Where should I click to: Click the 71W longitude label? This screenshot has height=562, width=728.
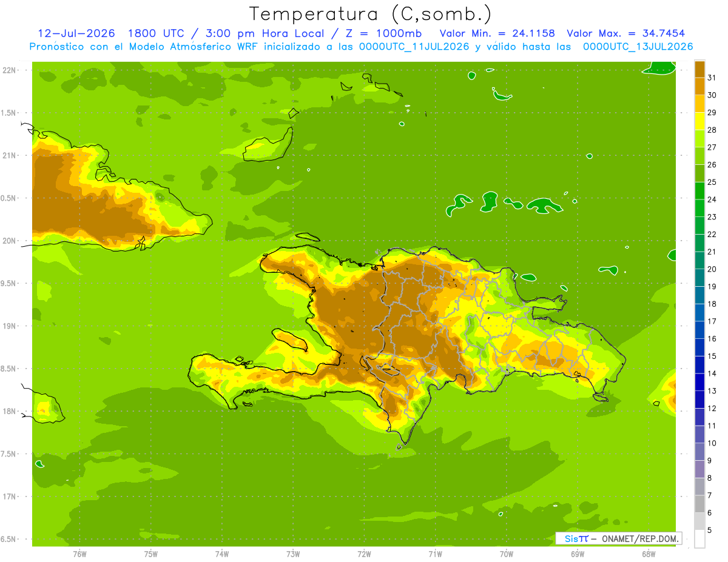[435, 554]
